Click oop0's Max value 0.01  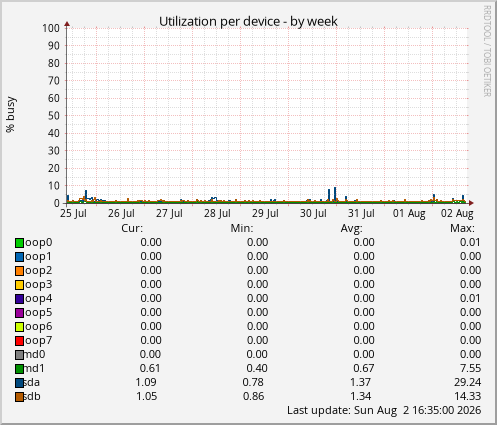tap(470, 242)
